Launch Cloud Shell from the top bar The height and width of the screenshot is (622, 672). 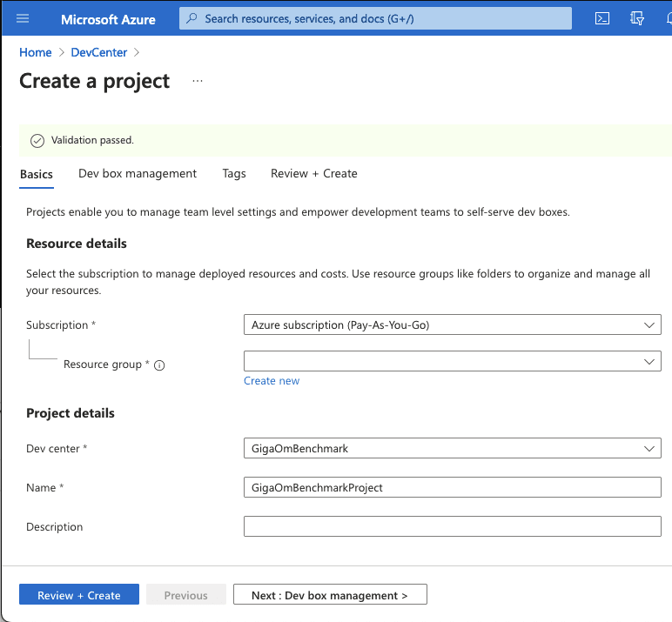pos(601,18)
